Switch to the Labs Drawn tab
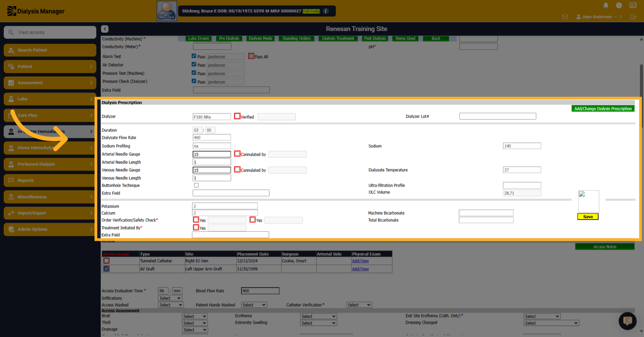 tap(198, 38)
